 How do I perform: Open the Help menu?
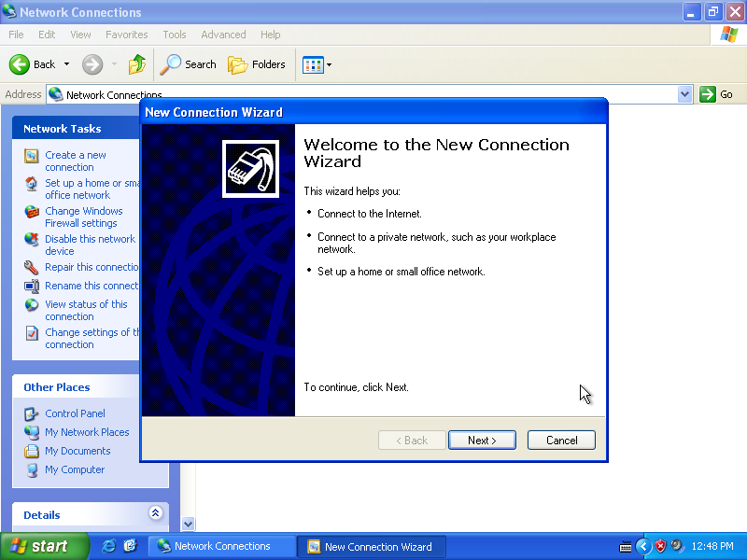[270, 35]
